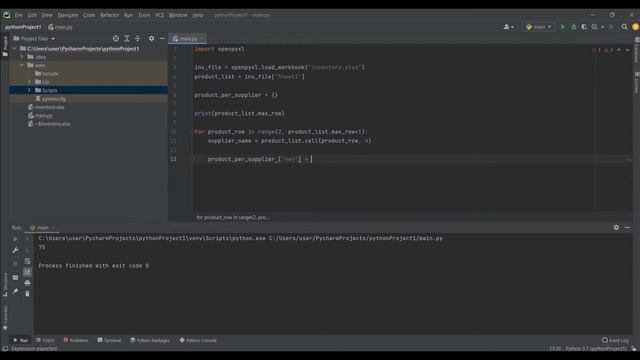This screenshot has width=640, height=360.
Task: Expand the Lib folder
Action: (x=29, y=82)
